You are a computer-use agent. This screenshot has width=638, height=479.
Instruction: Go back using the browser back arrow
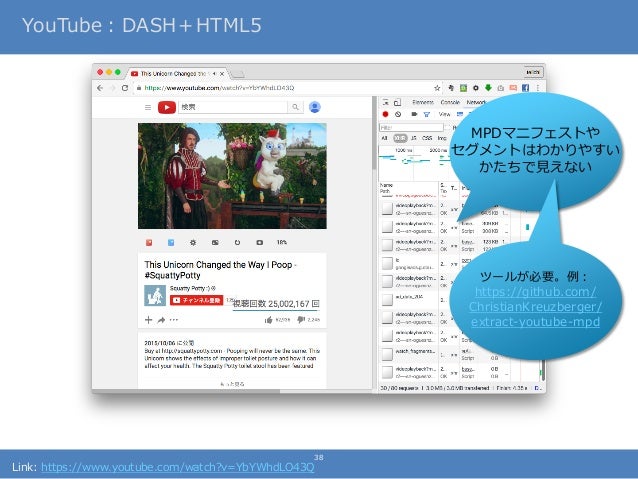(100, 88)
